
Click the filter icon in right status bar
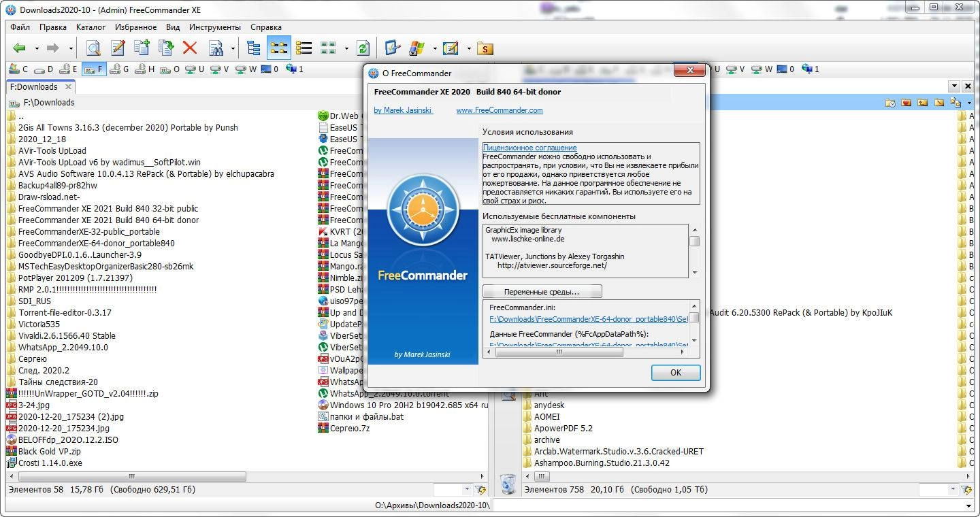[x=968, y=490]
